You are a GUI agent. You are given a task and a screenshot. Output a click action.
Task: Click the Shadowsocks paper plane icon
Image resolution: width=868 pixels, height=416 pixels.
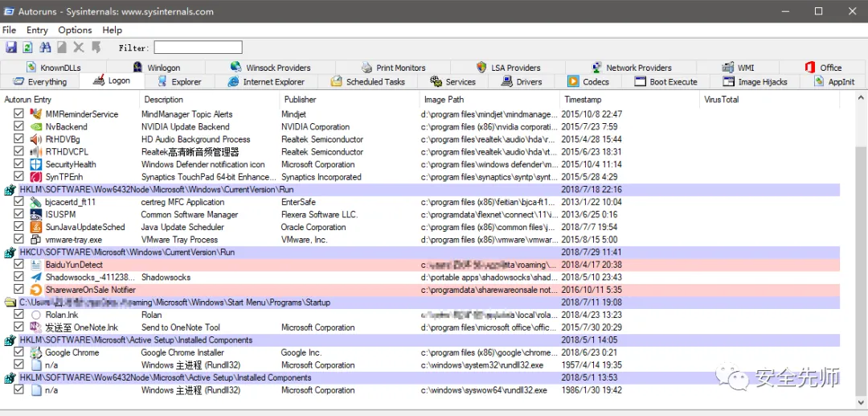tap(36, 277)
